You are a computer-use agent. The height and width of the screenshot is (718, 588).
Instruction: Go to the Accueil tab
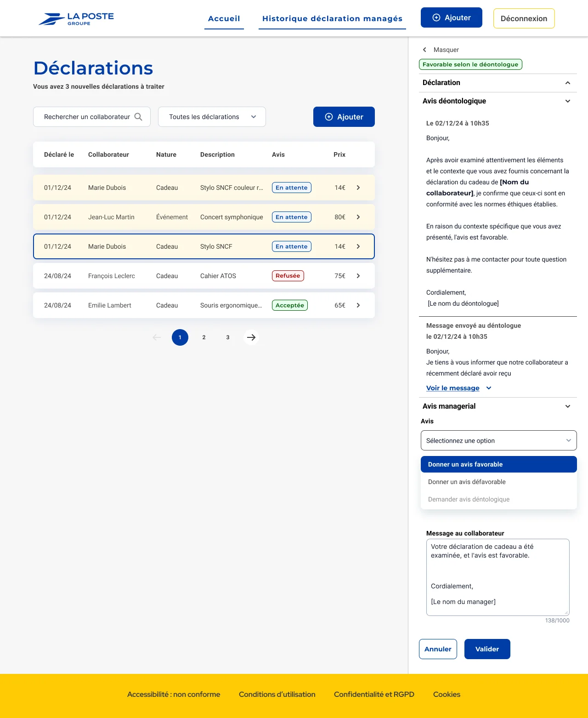pyautogui.click(x=224, y=19)
